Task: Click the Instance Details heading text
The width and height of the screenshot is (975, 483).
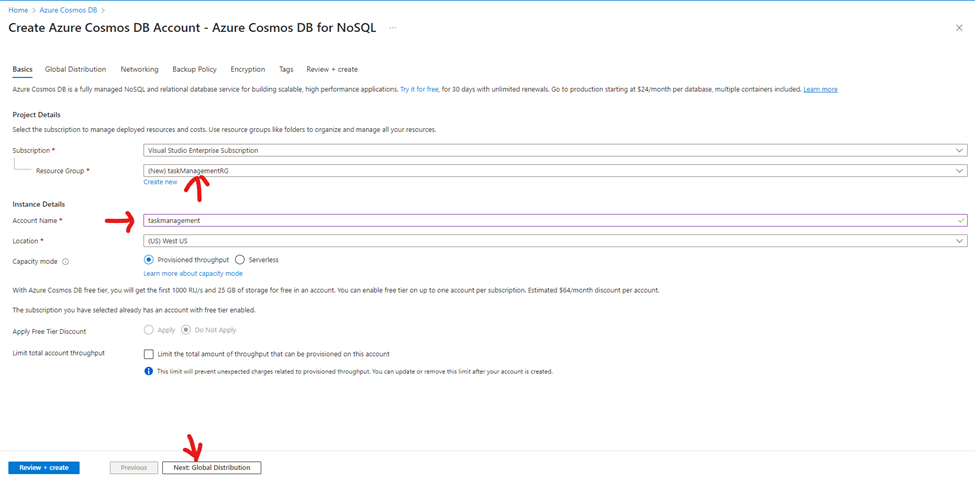Action: point(39,205)
